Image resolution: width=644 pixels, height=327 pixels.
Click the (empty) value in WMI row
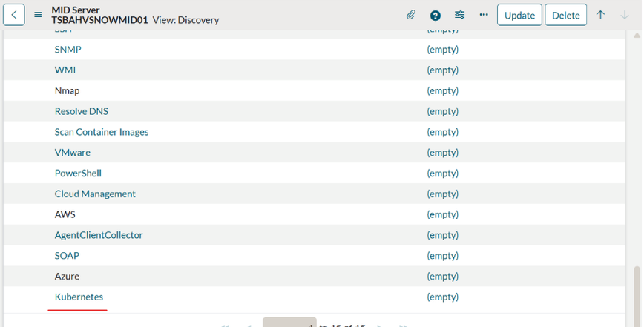pos(442,70)
